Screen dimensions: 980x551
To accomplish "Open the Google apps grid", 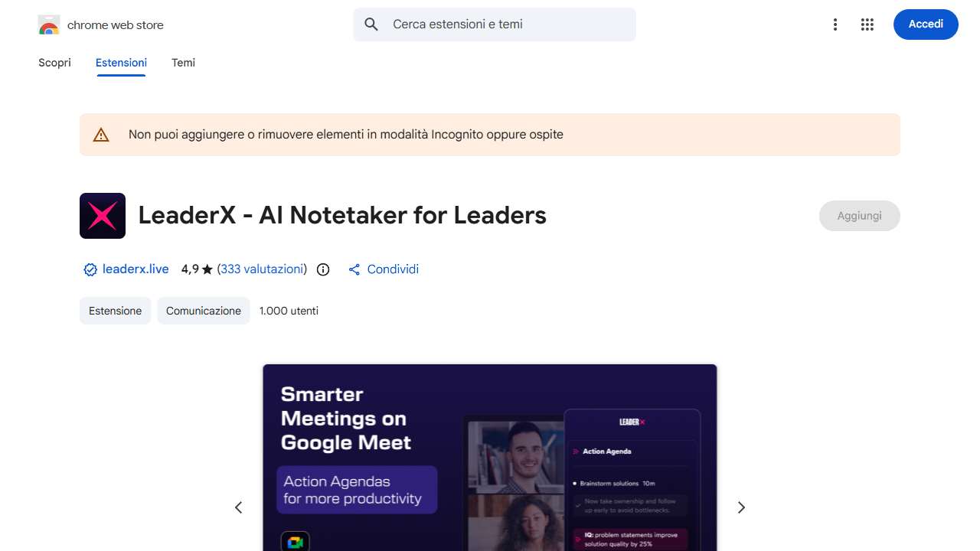I will (x=867, y=24).
